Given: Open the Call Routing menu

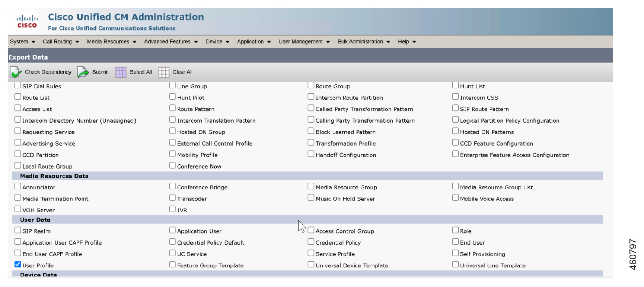Looking at the screenshot, I should (61, 42).
